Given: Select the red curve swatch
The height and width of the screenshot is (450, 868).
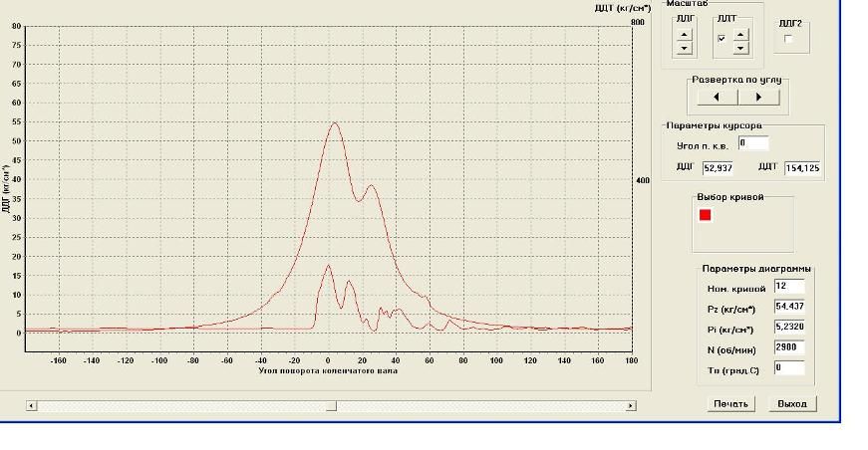Looking at the screenshot, I should point(706,214).
